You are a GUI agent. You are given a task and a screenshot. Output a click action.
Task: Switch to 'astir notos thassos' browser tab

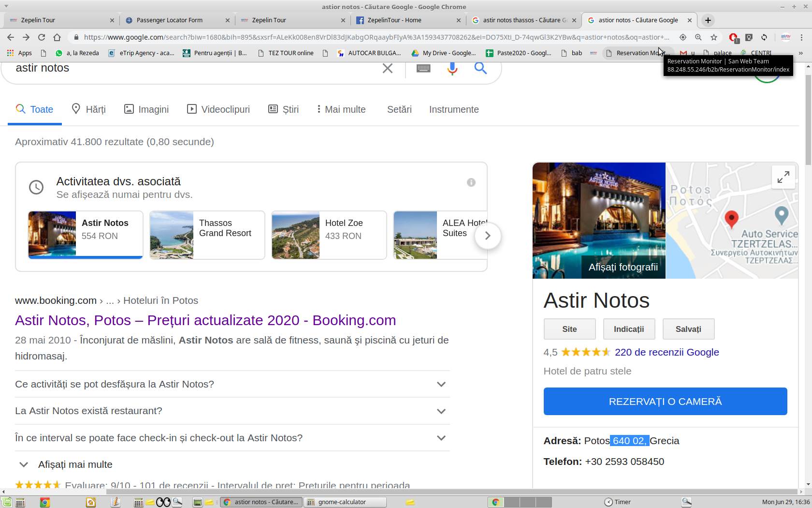pyautogui.click(x=524, y=20)
